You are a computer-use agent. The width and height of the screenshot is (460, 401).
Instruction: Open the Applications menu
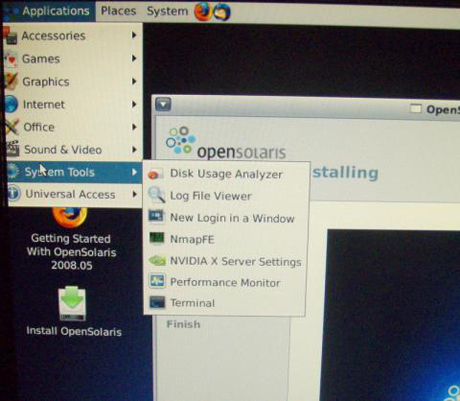pos(49,11)
